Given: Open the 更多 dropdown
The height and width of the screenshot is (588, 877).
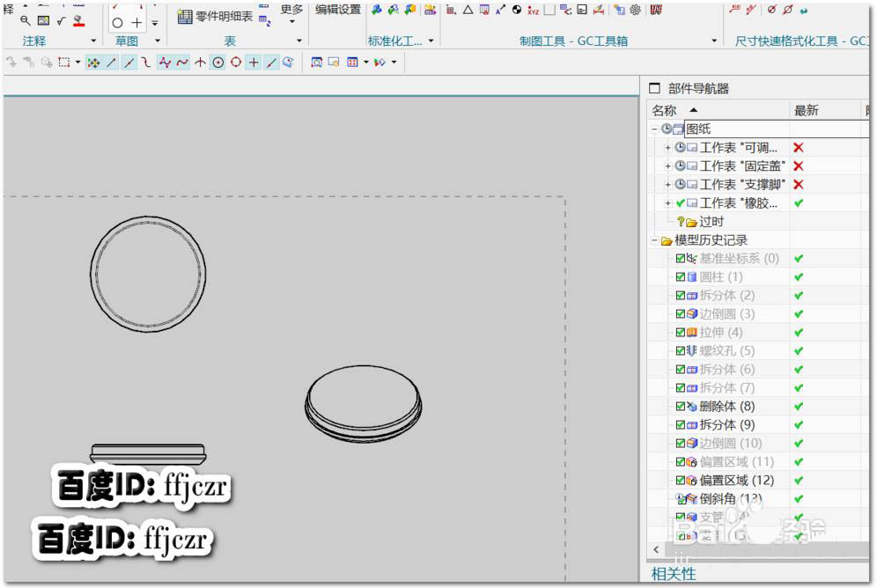Looking at the screenshot, I should coord(291,13).
